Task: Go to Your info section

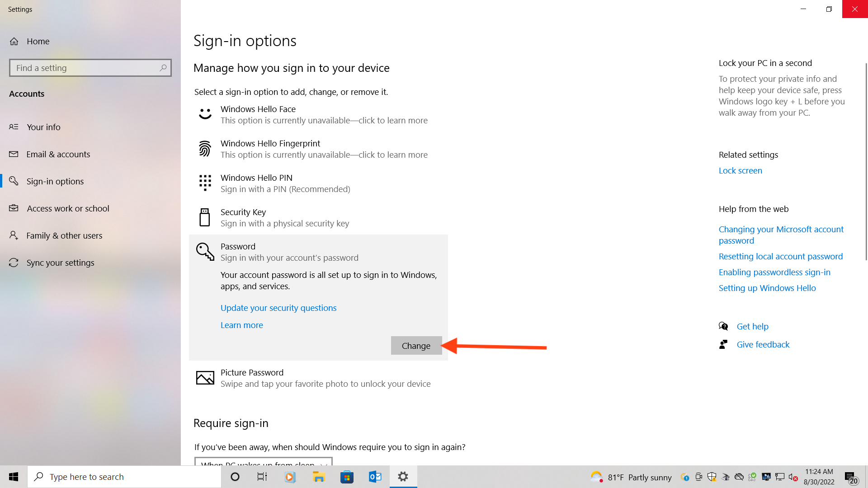Action: coord(90,127)
